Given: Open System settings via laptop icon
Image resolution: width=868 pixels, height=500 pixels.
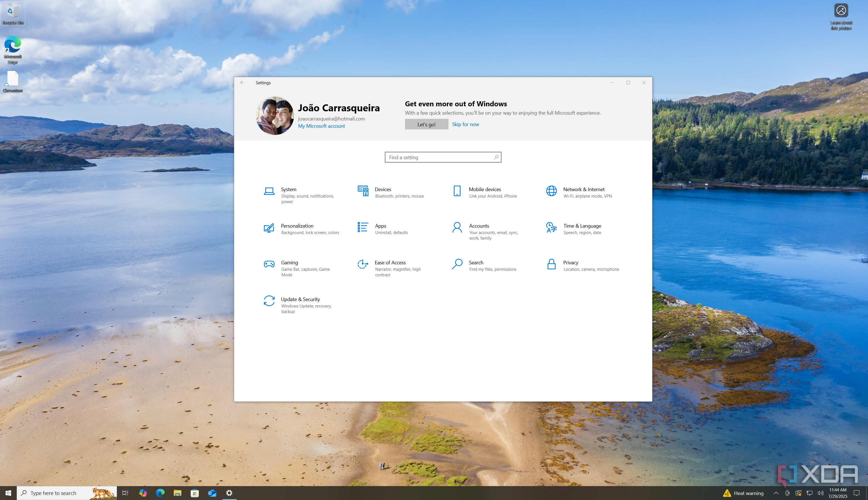Looking at the screenshot, I should [269, 191].
